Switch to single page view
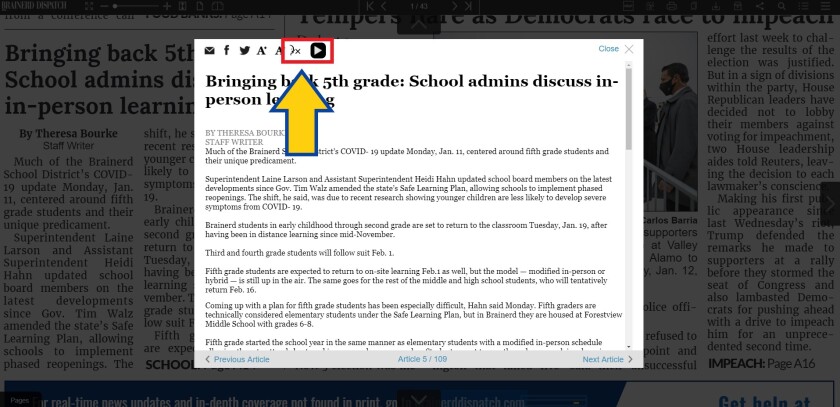Image resolution: width=840 pixels, height=407 pixels. 199,6
